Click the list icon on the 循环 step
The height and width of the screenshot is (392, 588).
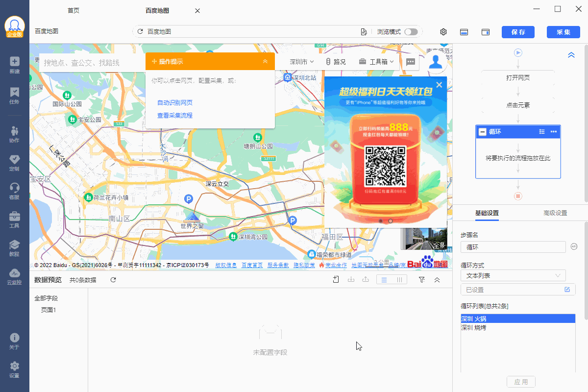coord(542,131)
